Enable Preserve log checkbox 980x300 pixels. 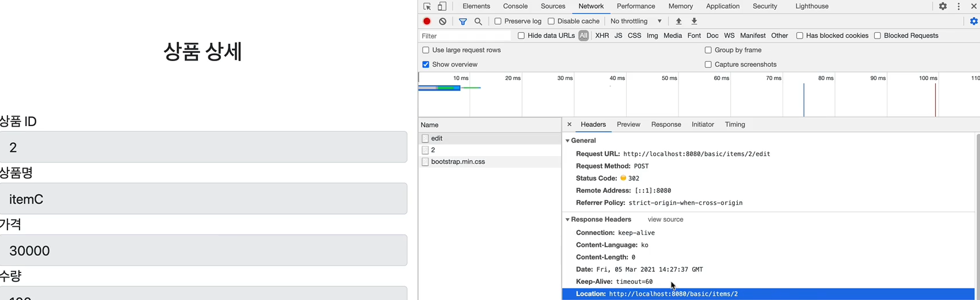click(498, 21)
